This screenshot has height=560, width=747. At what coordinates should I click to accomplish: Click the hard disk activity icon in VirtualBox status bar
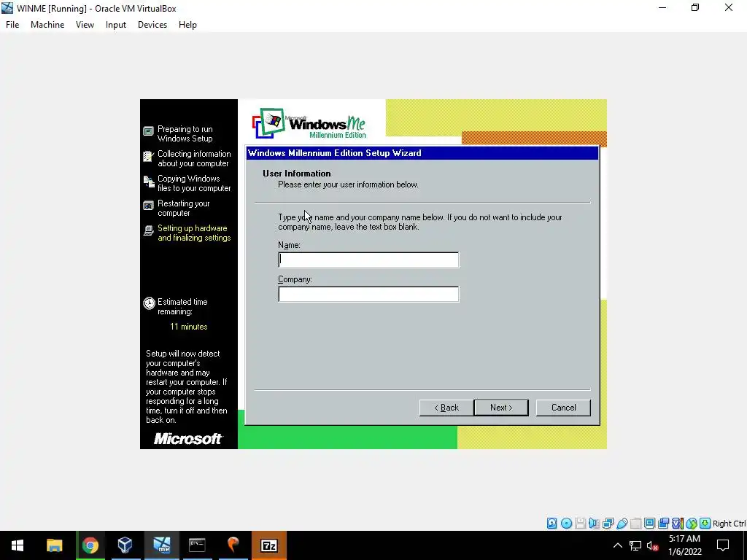[x=551, y=524]
